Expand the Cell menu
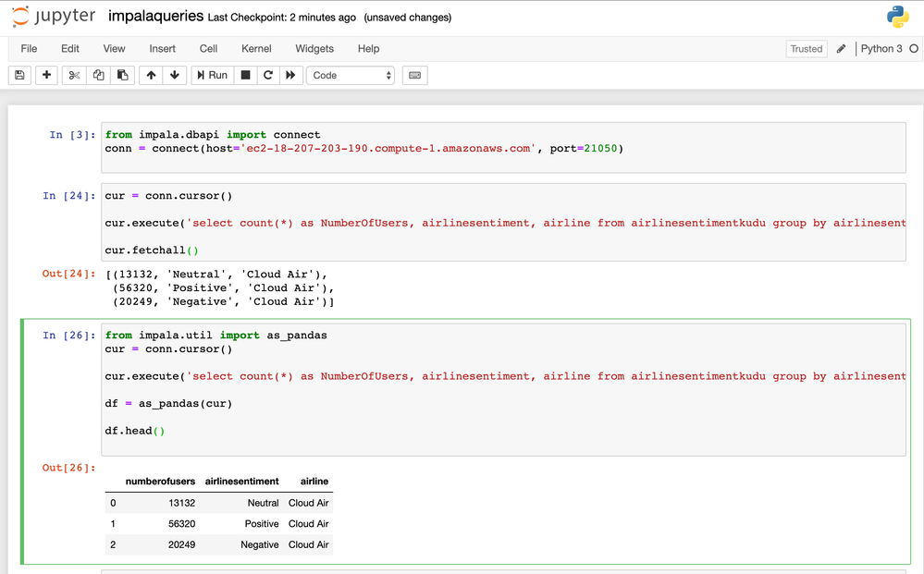Image resolution: width=924 pixels, height=574 pixels. coord(208,48)
